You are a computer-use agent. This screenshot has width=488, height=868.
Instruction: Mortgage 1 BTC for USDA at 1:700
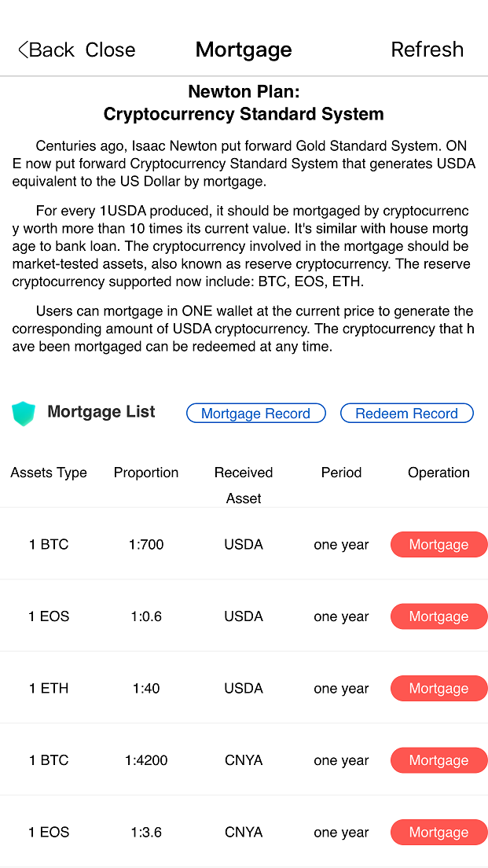click(x=438, y=545)
